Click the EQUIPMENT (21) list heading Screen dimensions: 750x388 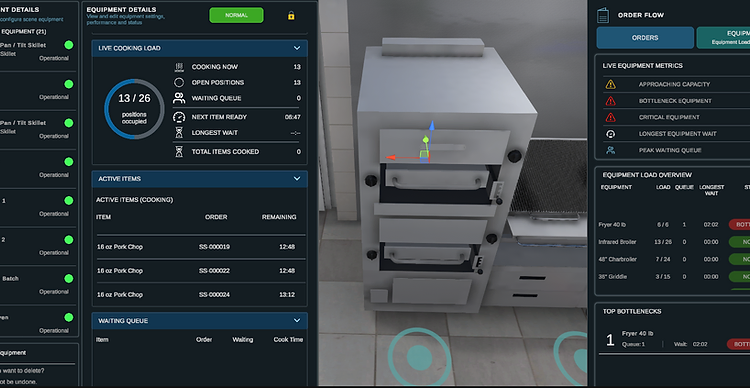pyautogui.click(x=24, y=32)
